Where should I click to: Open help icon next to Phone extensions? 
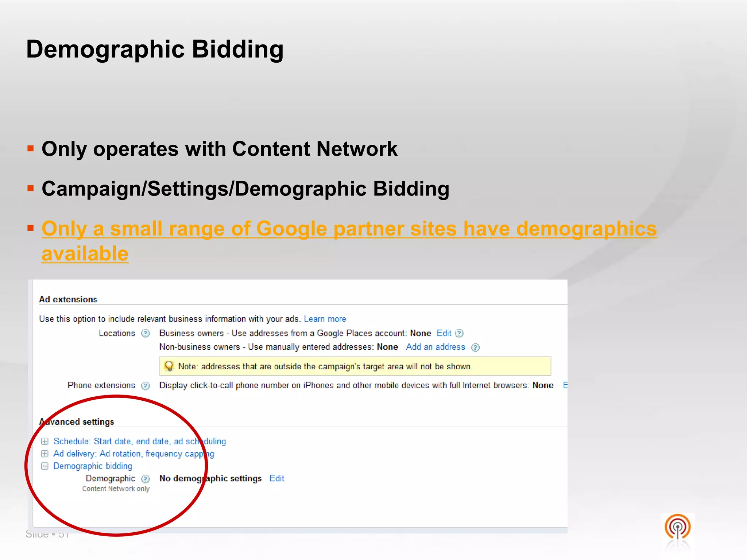146,386
